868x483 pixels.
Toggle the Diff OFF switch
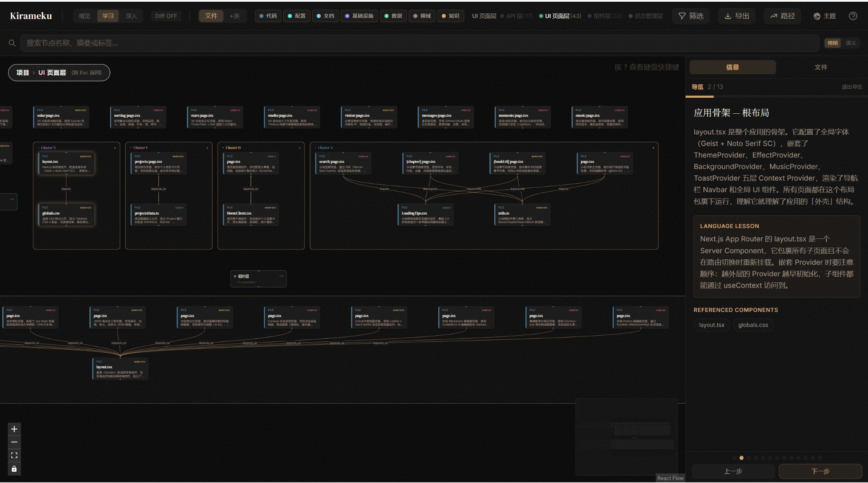[166, 16]
